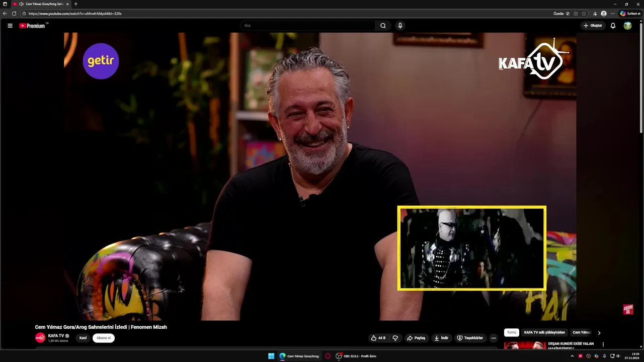Screen dimensions: 644x362
Task: Go back with the browser back arrow
Action: click(5, 14)
